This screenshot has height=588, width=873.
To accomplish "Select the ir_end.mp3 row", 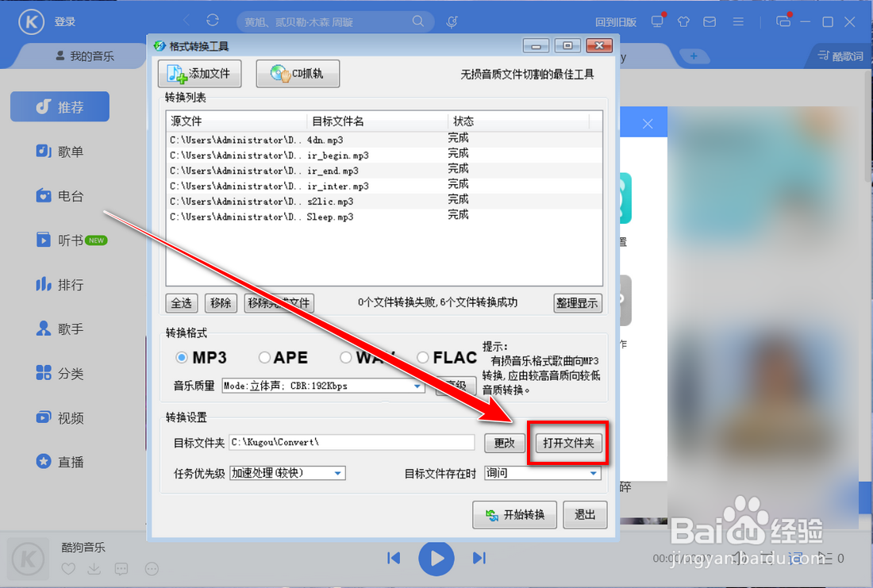I will click(x=384, y=171).
